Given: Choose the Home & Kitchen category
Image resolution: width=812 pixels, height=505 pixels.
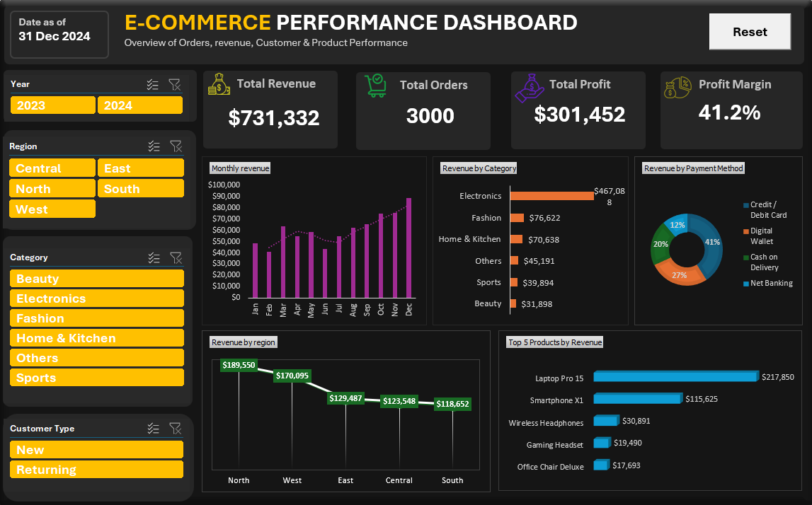Looking at the screenshot, I should tap(96, 338).
